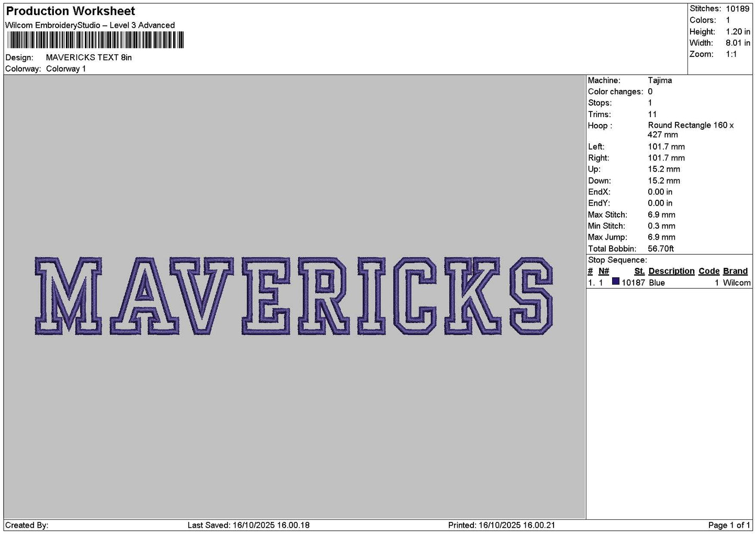This screenshot has width=756, height=534.
Task: Click the Up value 15.2 mm
Action: pyautogui.click(x=664, y=169)
